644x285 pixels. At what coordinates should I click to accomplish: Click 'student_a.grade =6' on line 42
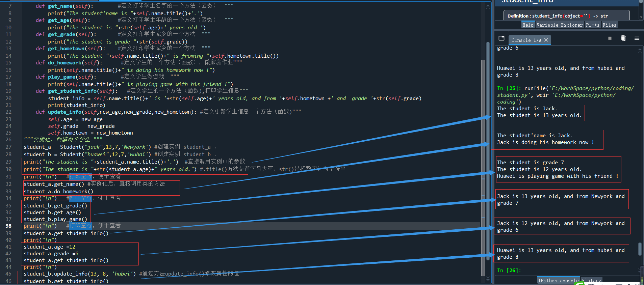(x=51, y=254)
